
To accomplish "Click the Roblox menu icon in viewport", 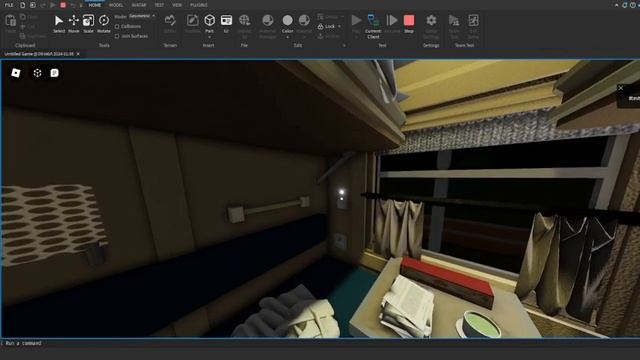I will tap(16, 73).
